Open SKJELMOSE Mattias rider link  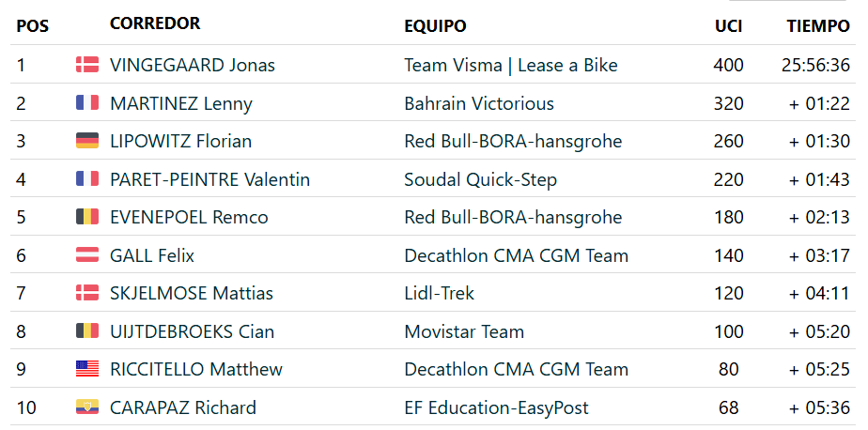pyautogui.click(x=192, y=293)
